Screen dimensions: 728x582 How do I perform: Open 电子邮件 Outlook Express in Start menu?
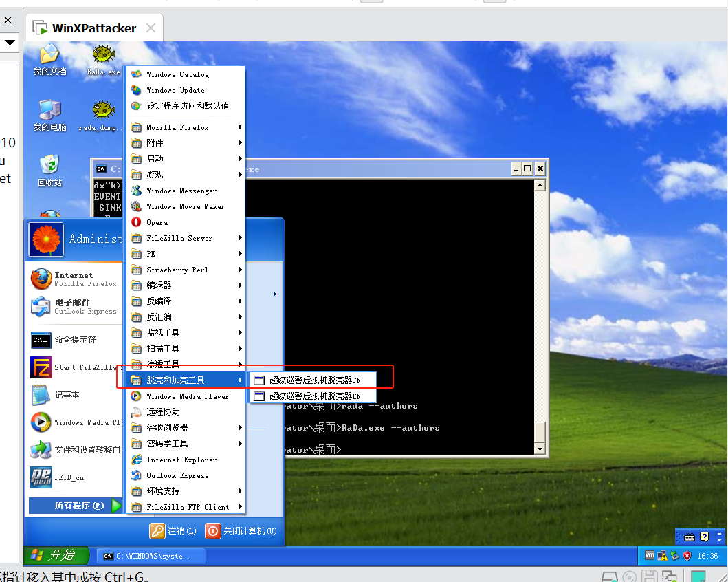[x=74, y=307]
